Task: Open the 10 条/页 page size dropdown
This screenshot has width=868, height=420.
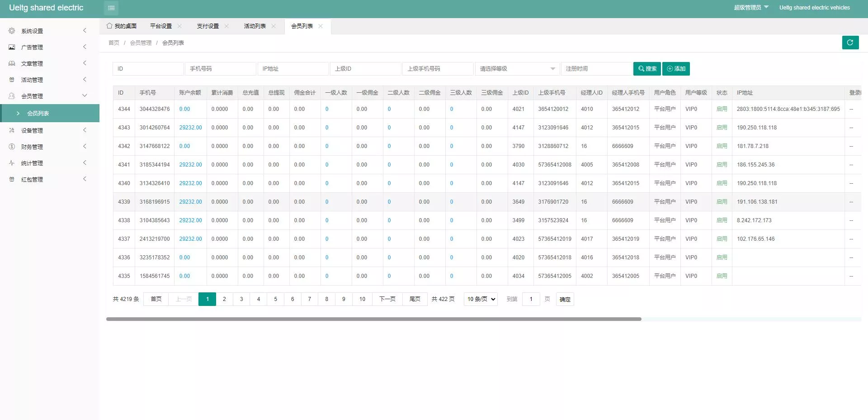Action: pos(481,299)
